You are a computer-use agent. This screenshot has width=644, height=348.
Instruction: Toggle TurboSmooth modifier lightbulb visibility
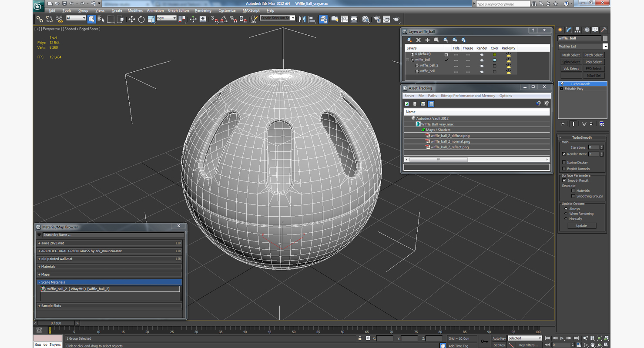point(562,84)
